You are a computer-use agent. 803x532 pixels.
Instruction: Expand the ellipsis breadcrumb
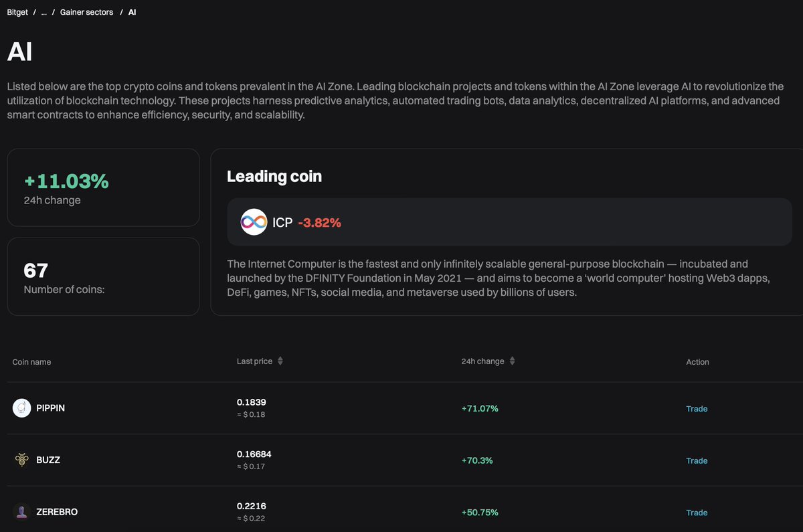pyautogui.click(x=44, y=12)
